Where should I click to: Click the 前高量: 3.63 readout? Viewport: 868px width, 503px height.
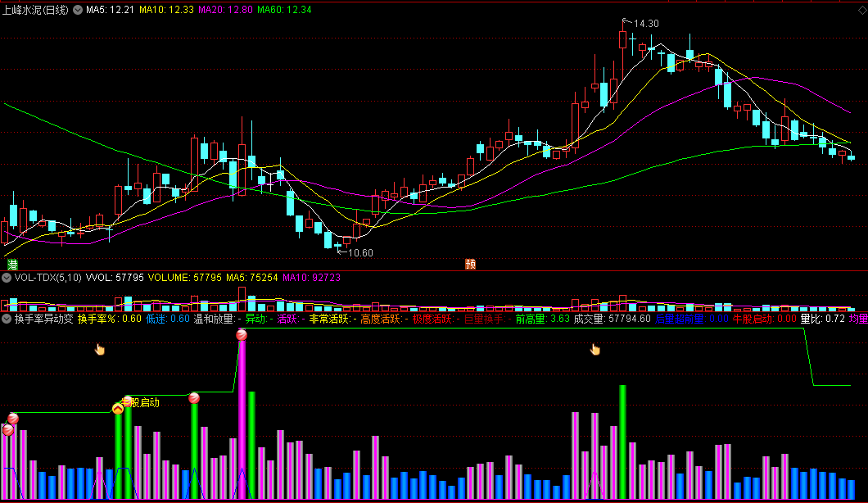pos(542,319)
